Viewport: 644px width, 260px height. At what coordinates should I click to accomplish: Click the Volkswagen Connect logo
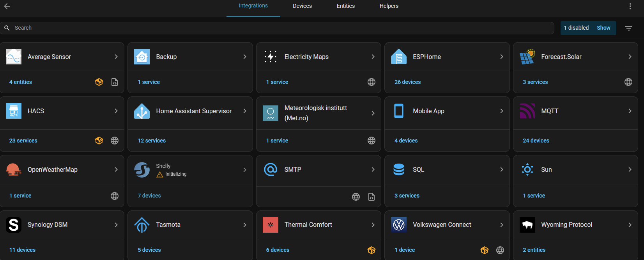[398, 225]
